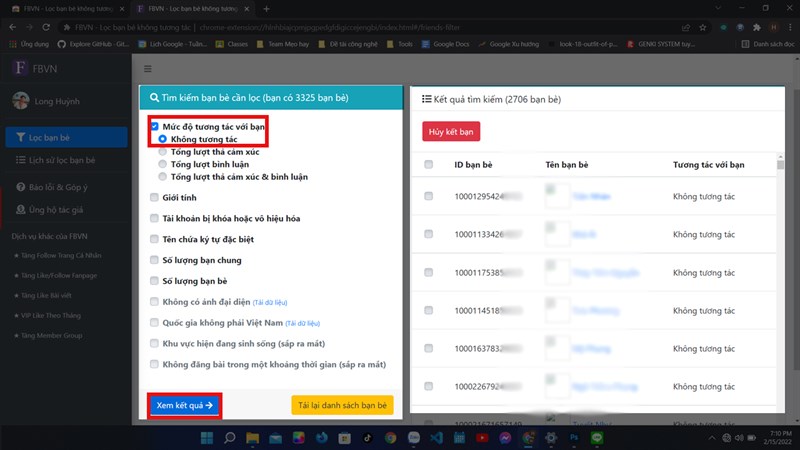Image resolution: width=800 pixels, height=450 pixels.
Task: Open Windows Start menu
Action: (207, 438)
